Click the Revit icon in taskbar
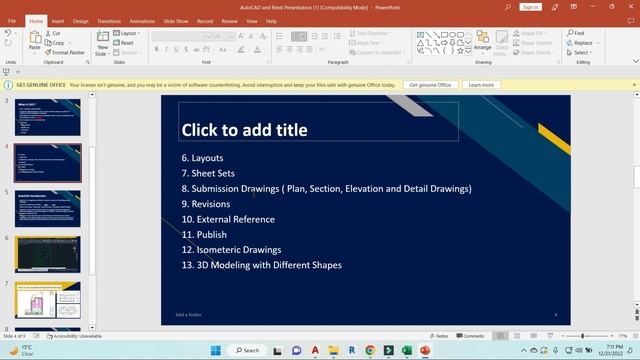The image size is (640, 360). tap(351, 350)
